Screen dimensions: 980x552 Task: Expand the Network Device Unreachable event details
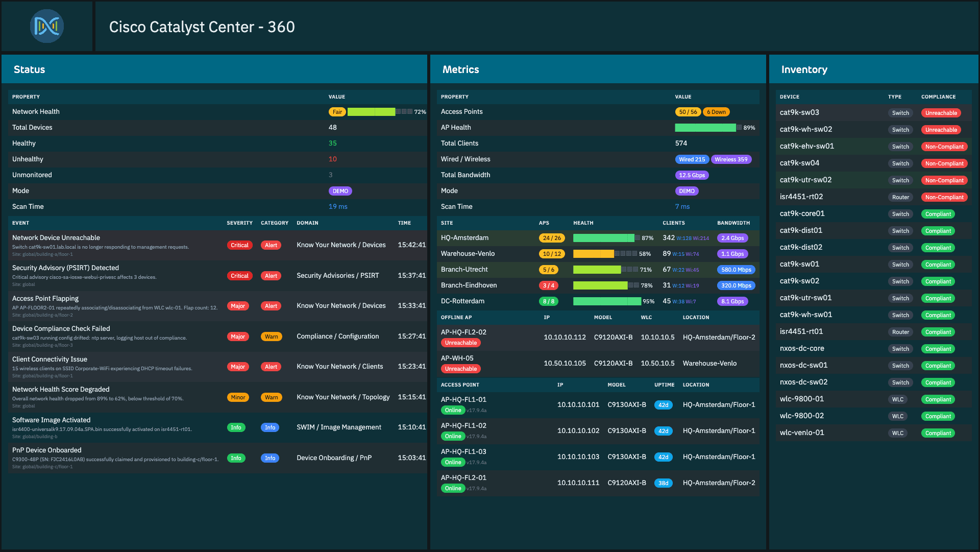(56, 237)
